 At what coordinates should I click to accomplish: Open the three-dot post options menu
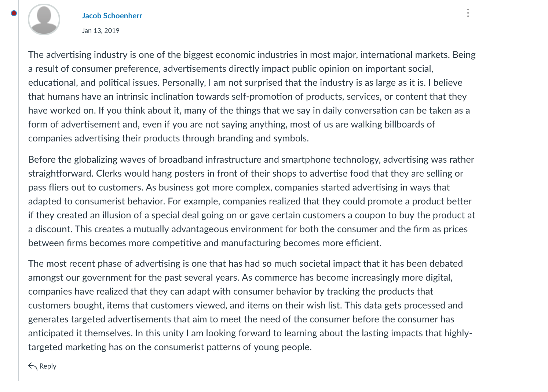(468, 13)
